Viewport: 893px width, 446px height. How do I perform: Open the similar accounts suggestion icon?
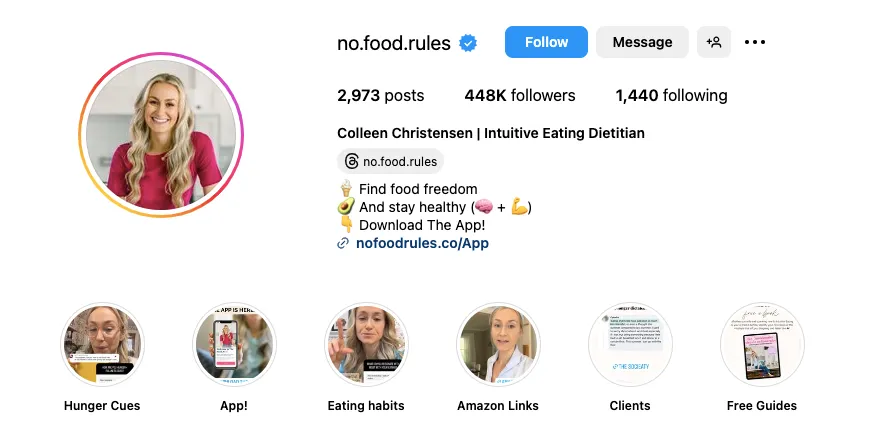[x=714, y=42]
